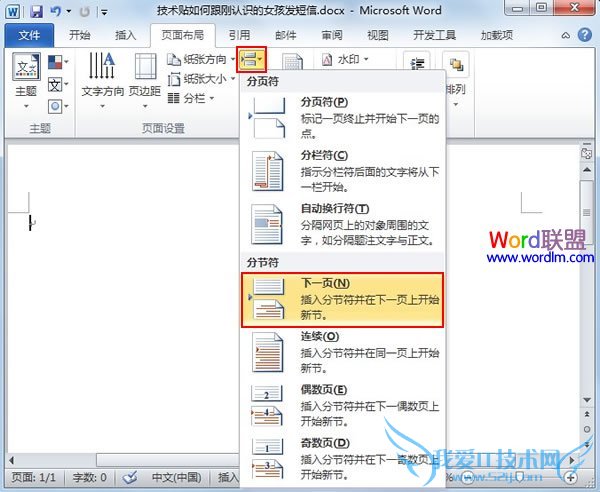Open the theme effects dropdown

coord(58,106)
